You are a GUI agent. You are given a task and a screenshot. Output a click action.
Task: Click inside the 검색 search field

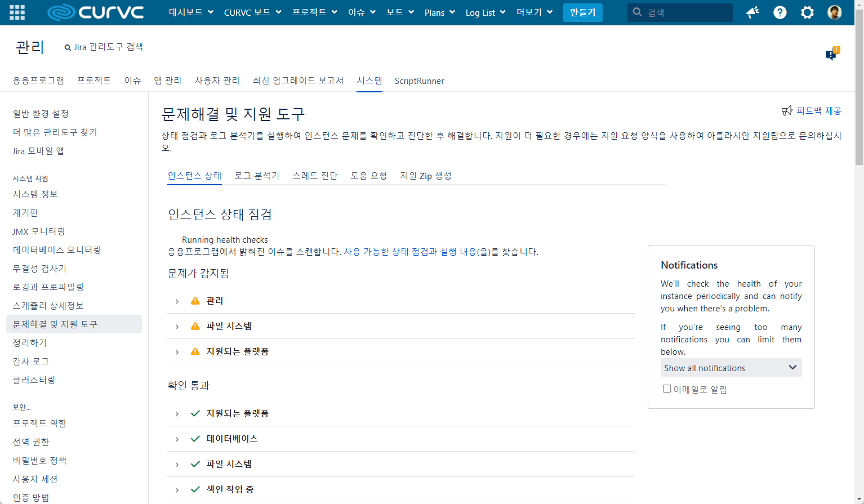(x=680, y=12)
